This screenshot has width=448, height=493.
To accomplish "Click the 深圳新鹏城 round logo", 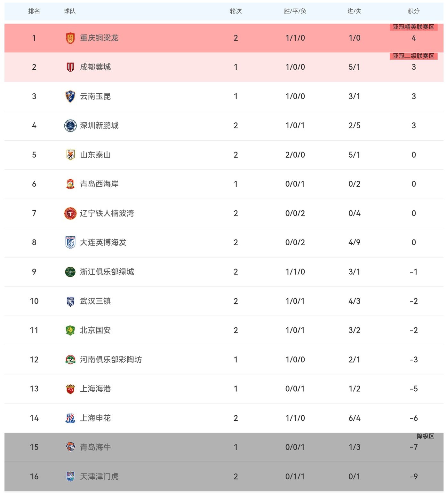I will click(70, 126).
